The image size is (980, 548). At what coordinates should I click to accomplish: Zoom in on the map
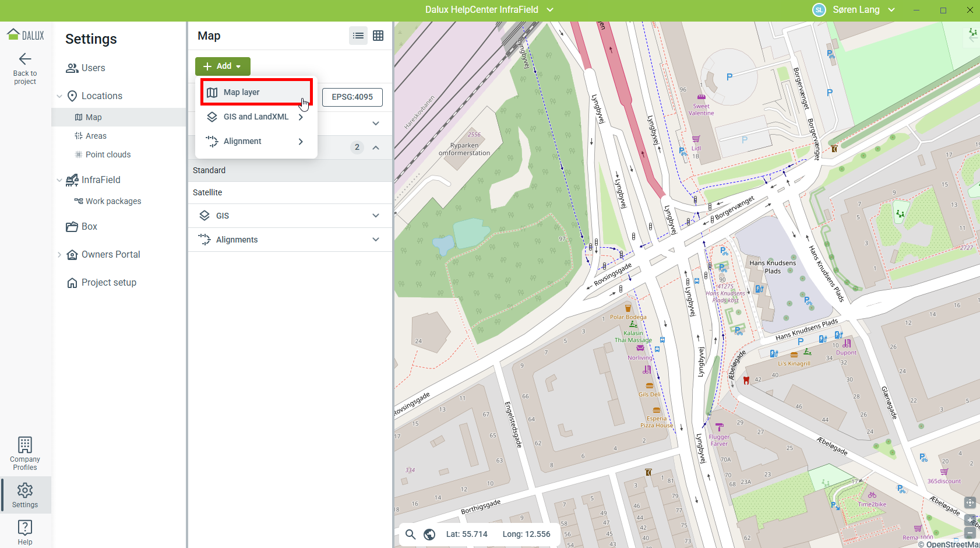click(970, 520)
